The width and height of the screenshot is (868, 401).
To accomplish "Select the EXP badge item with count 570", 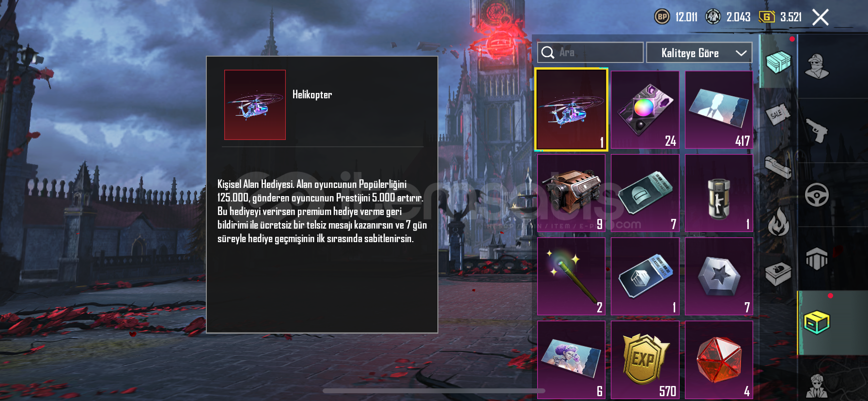I will click(x=645, y=360).
